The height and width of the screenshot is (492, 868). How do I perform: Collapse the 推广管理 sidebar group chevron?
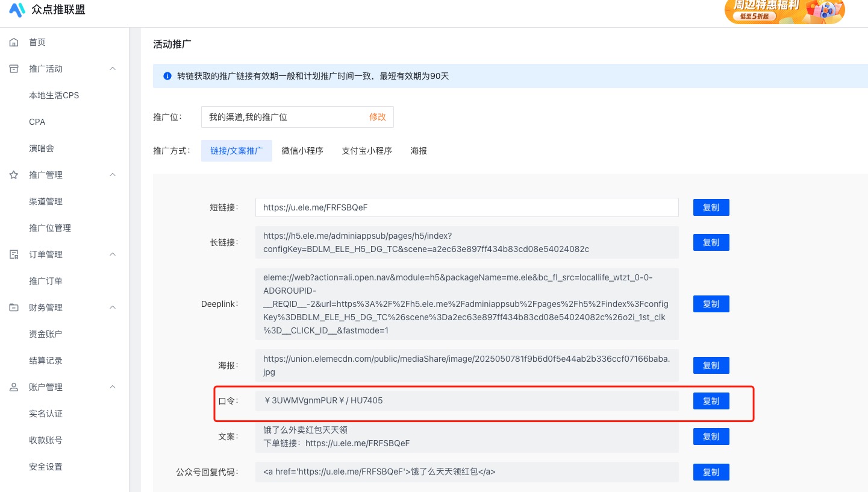113,175
